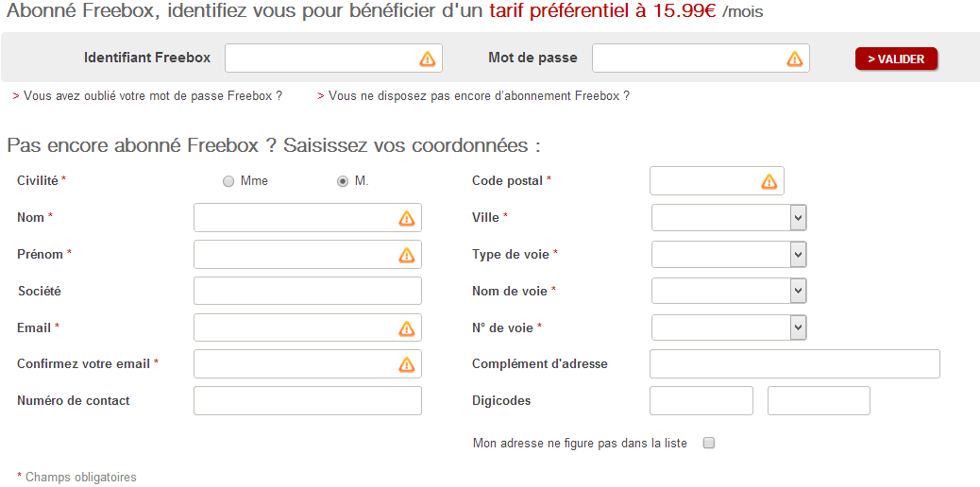Click warning icon in Email field
The image size is (980, 487).
tap(407, 328)
